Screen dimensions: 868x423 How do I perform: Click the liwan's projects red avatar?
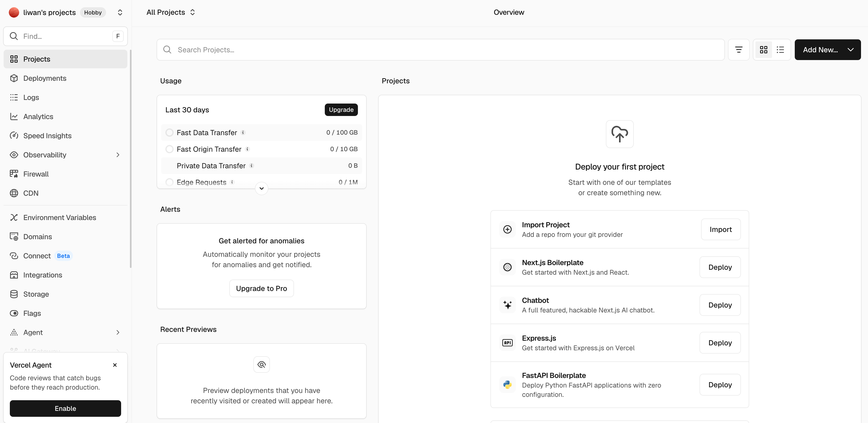(14, 12)
